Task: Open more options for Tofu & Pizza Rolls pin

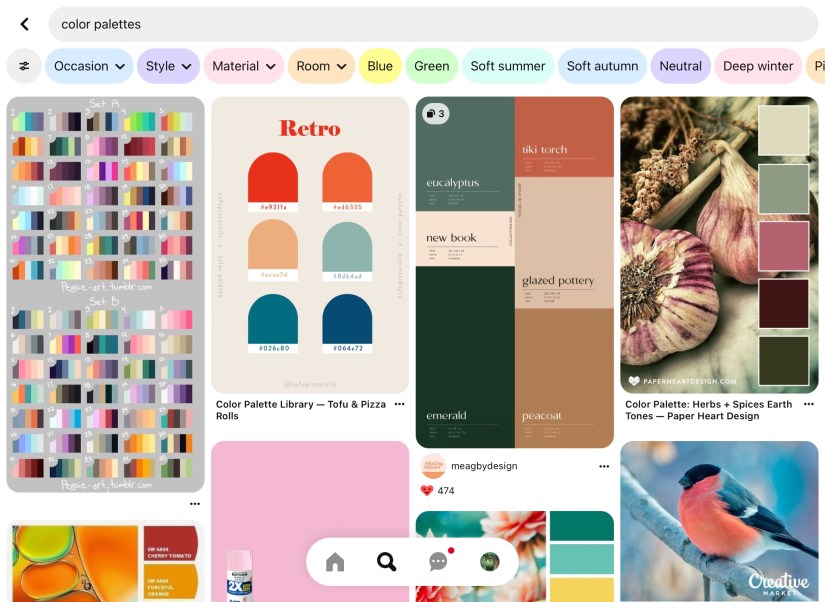Action: tap(399, 404)
